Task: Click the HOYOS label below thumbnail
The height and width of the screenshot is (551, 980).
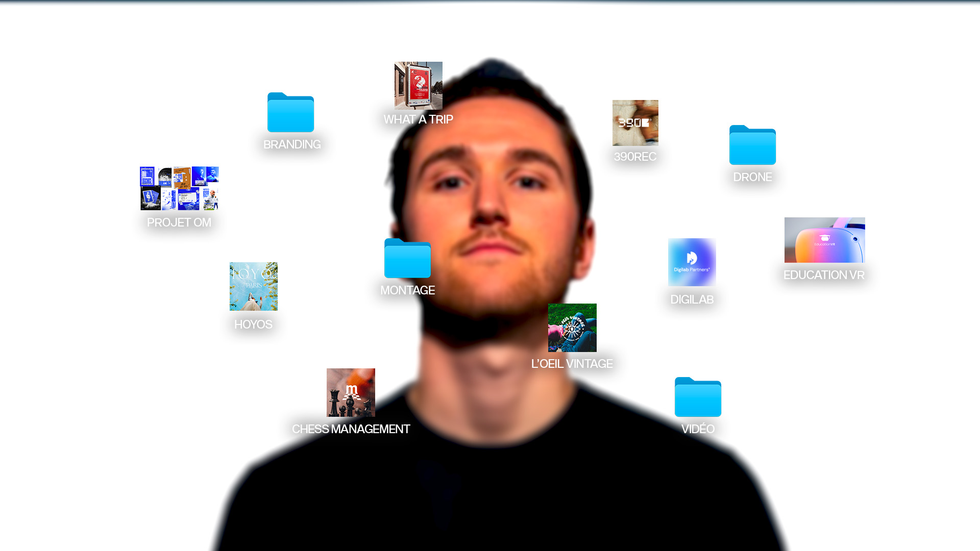Action: pyautogui.click(x=253, y=324)
